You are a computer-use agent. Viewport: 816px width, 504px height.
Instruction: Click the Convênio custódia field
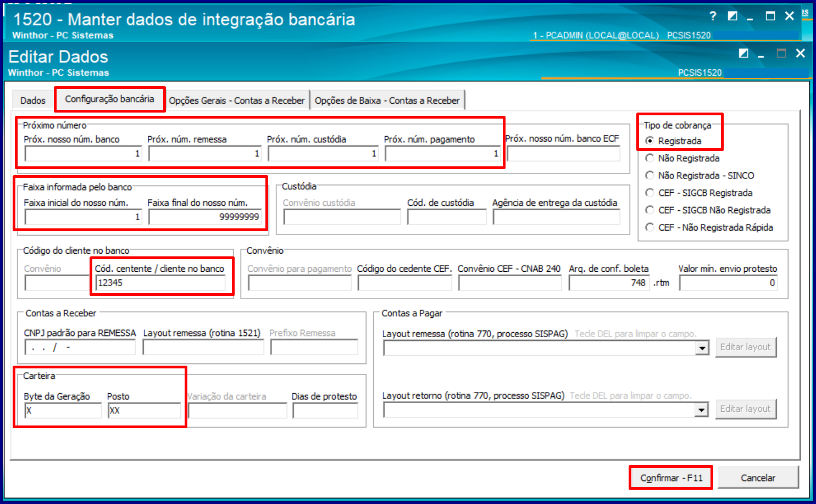342,217
